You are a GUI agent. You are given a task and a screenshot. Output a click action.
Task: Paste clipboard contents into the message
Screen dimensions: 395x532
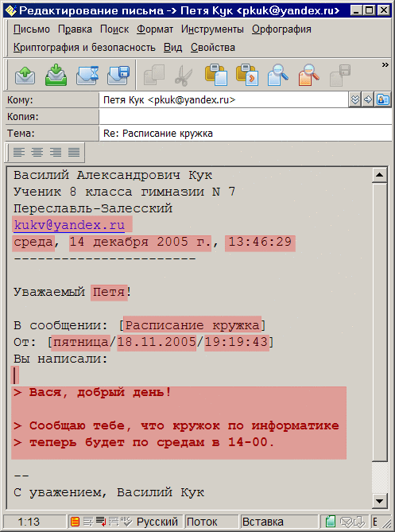click(216, 75)
